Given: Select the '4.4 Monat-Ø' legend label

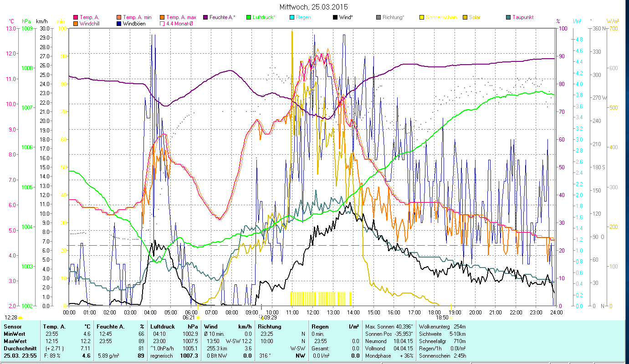Looking at the screenshot, I should point(180,24).
